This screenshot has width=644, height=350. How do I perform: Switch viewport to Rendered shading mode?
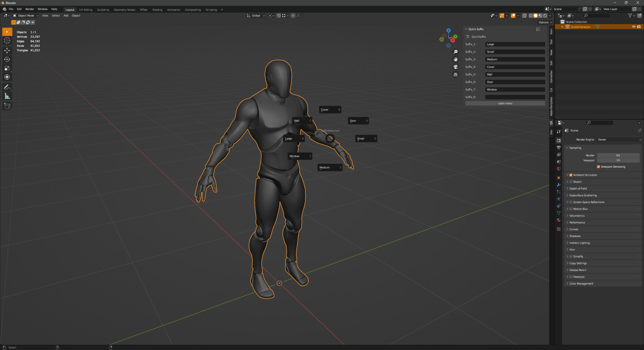[545, 15]
